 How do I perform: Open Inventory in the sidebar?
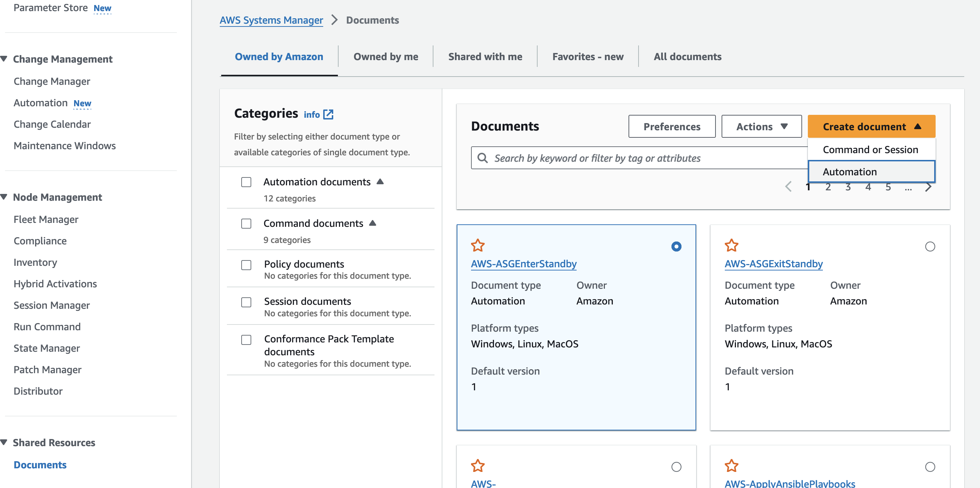click(35, 263)
